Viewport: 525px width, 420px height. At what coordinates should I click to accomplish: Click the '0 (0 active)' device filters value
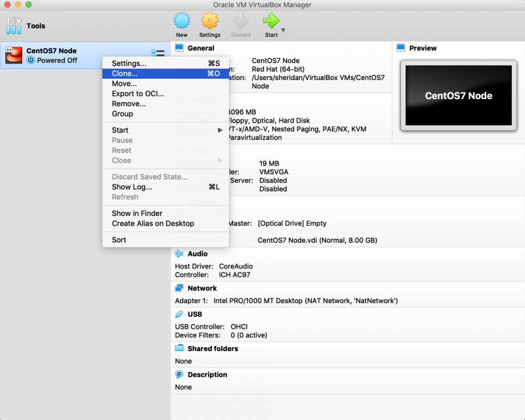(x=249, y=335)
